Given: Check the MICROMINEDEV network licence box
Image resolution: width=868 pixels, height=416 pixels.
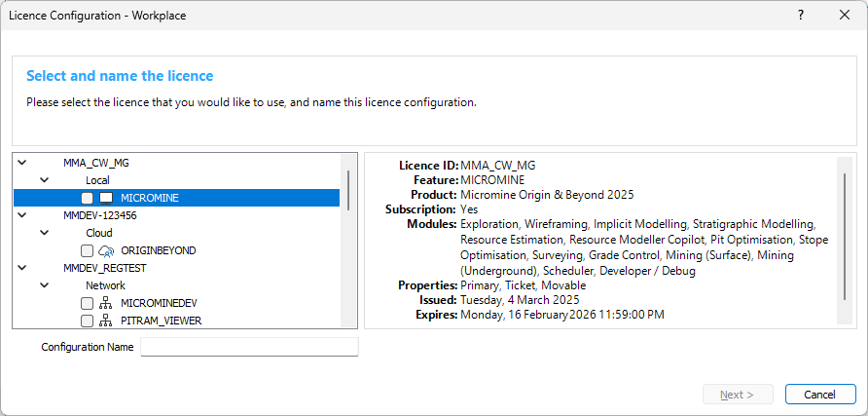Looking at the screenshot, I should pyautogui.click(x=87, y=304).
